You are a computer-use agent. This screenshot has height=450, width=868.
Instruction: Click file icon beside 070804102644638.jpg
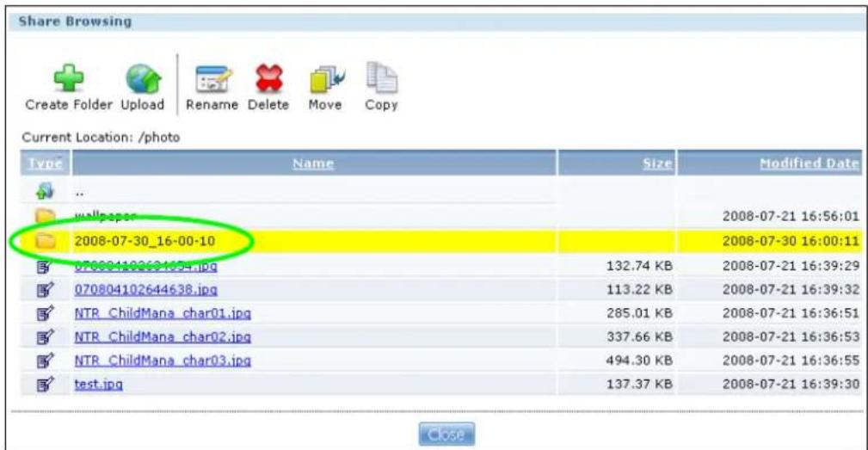45,289
